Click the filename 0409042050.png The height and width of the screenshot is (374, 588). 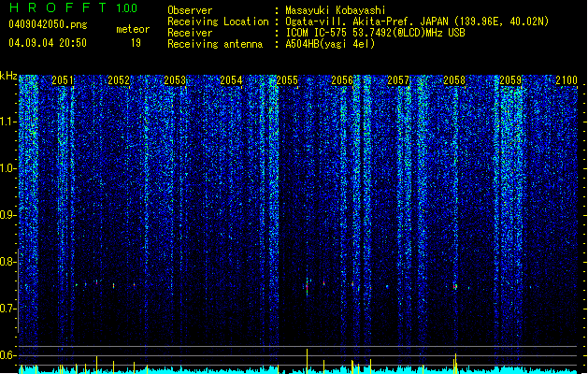48,25
